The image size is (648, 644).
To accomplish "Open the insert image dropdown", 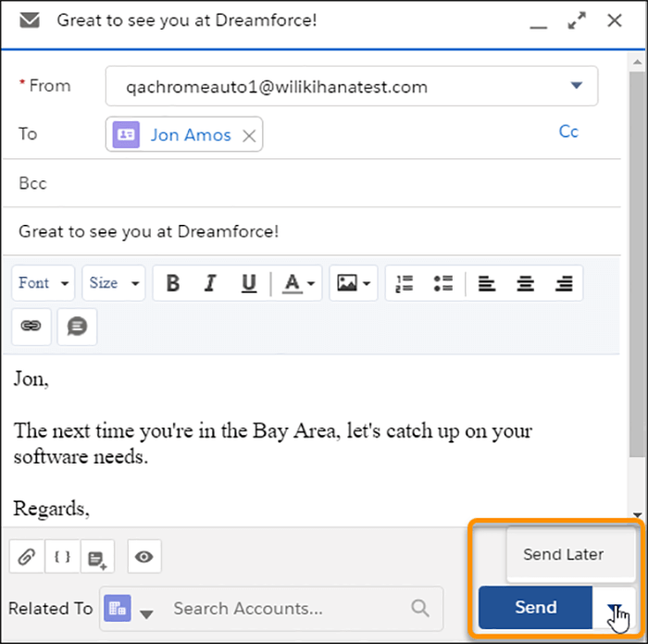I will click(x=354, y=283).
